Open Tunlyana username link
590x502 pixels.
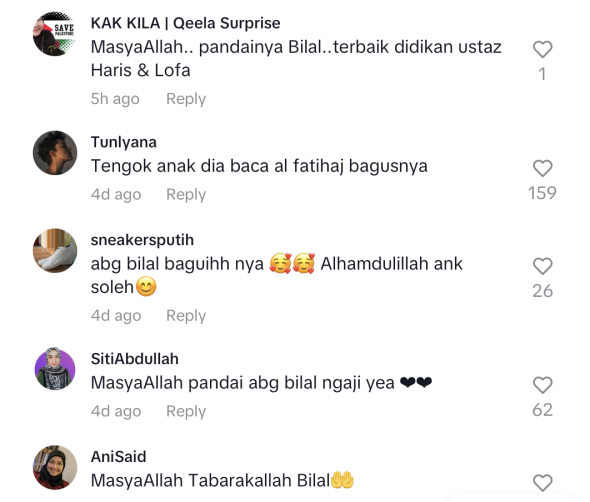pos(124,143)
